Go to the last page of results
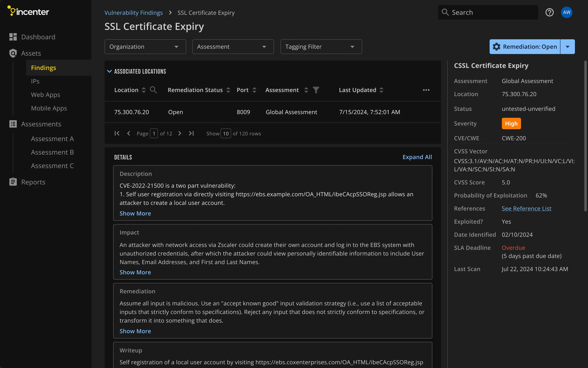This screenshot has height=368, width=588. 191,133
